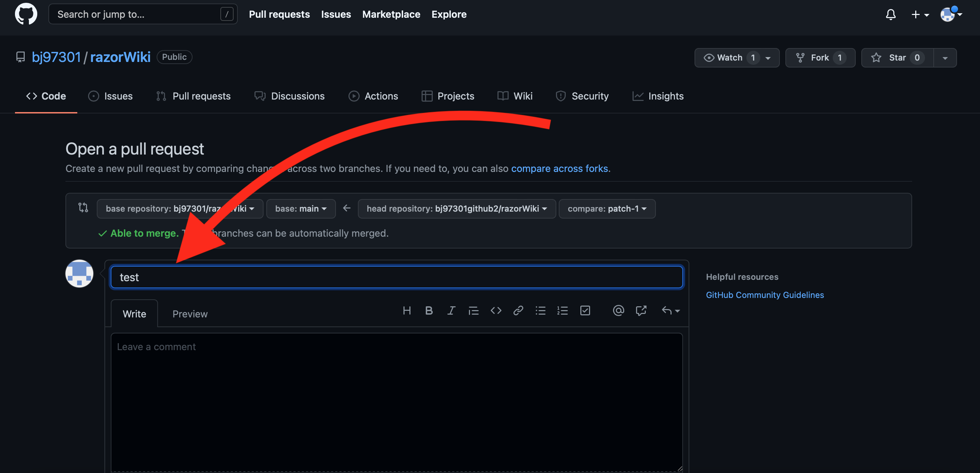
Task: Insert code snippet icon
Action: tap(496, 311)
